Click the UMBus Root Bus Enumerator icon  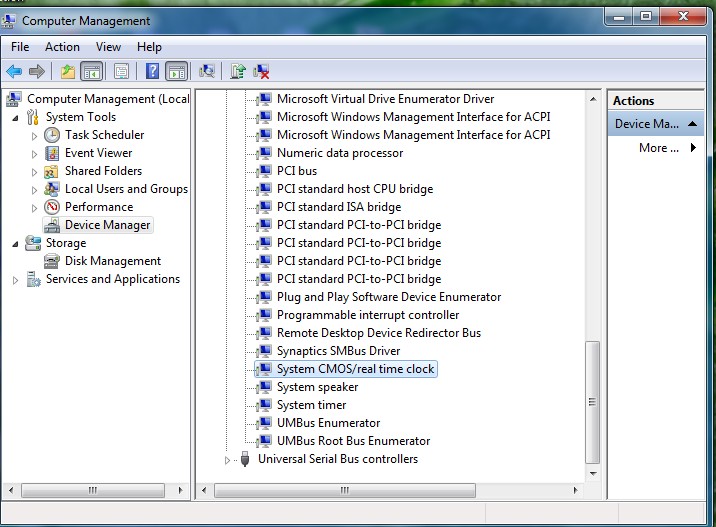[x=264, y=441]
